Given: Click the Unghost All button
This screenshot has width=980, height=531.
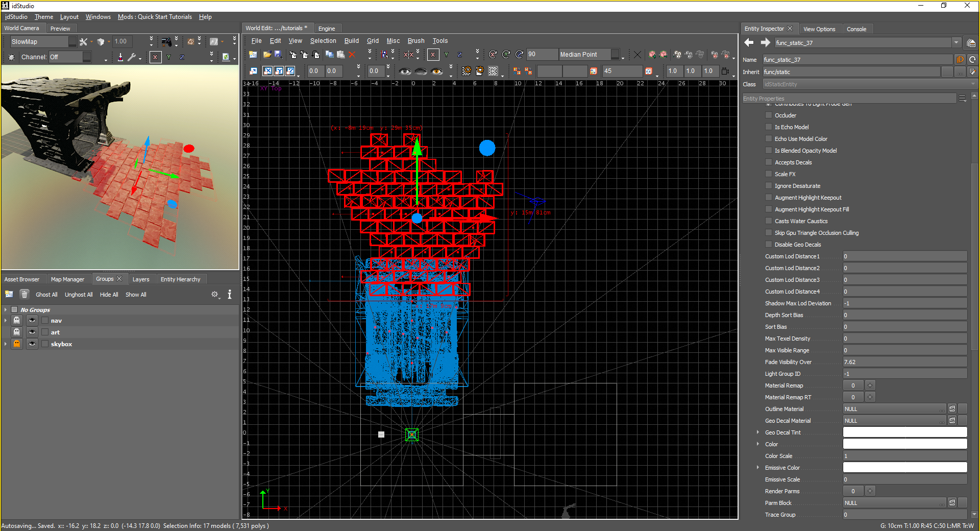Looking at the screenshot, I should coord(79,295).
